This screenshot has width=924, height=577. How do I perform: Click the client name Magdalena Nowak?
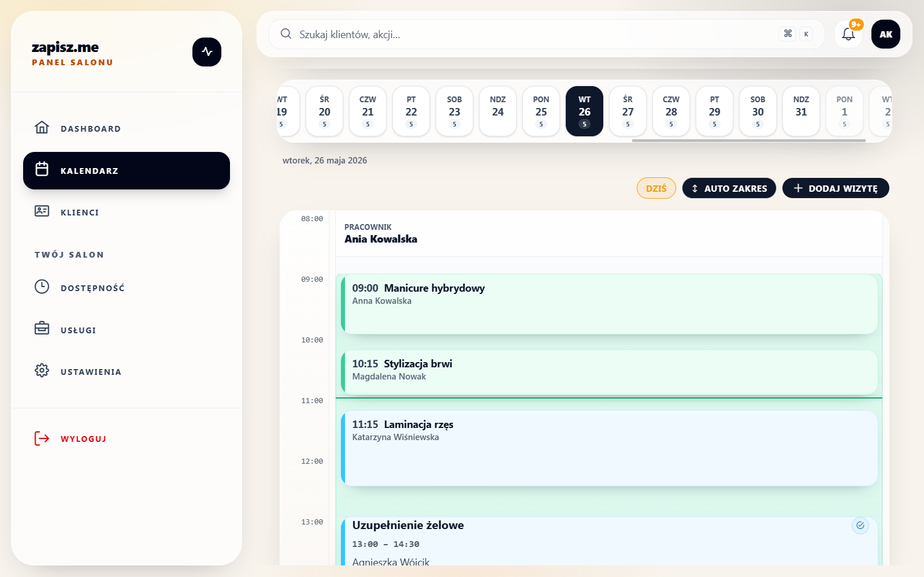point(389,377)
